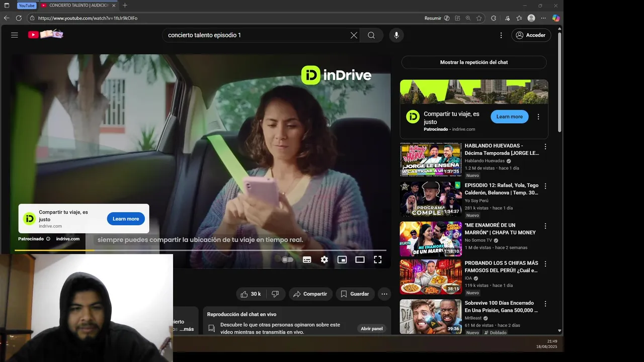
Task: Go back with browser back arrow
Action: [7, 18]
